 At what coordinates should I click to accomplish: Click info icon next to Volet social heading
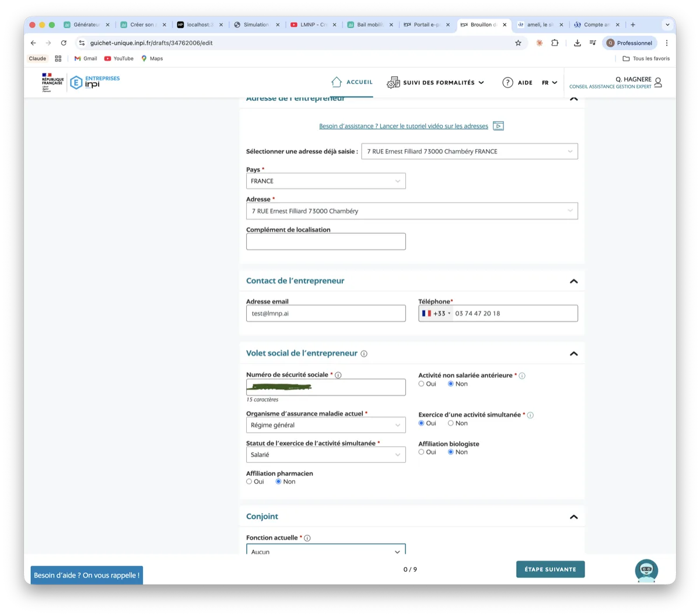click(x=364, y=353)
